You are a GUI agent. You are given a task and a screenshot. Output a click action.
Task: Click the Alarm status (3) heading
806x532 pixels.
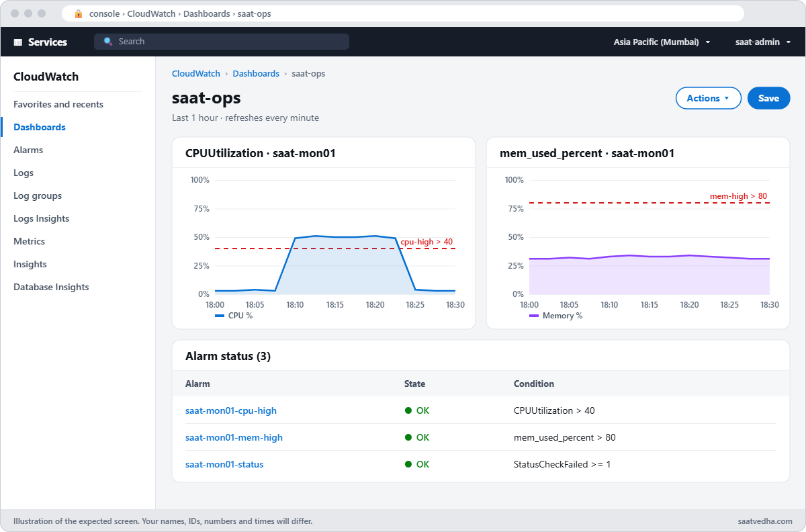pos(228,356)
